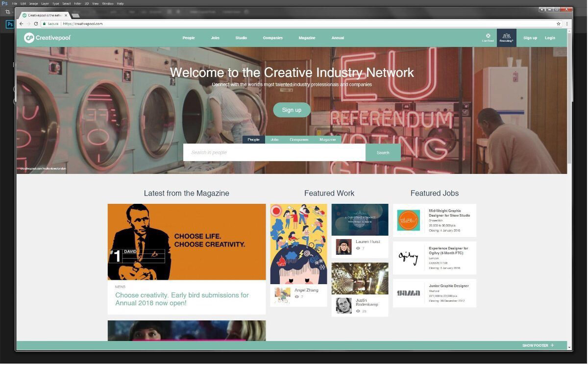Image resolution: width=588 pixels, height=365 pixels.
Task: Select the Crop tool in Photoshop
Action: (x=8, y=12)
